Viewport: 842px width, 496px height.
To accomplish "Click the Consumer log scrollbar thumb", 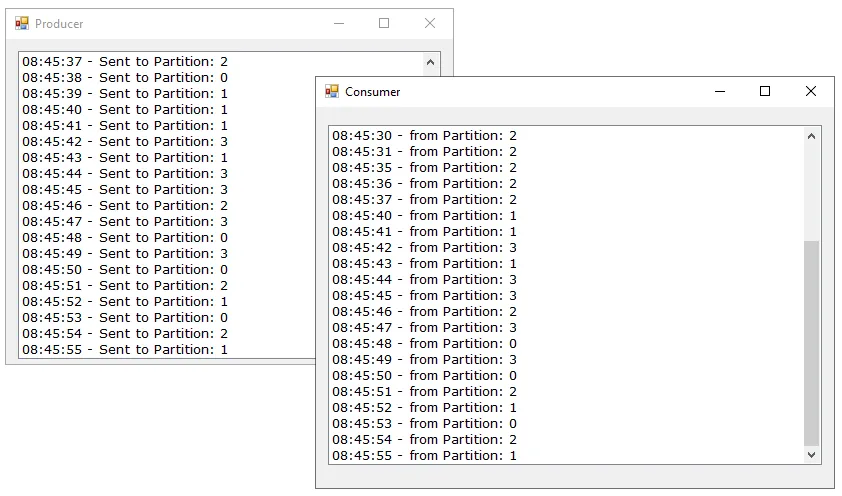I will click(811, 343).
